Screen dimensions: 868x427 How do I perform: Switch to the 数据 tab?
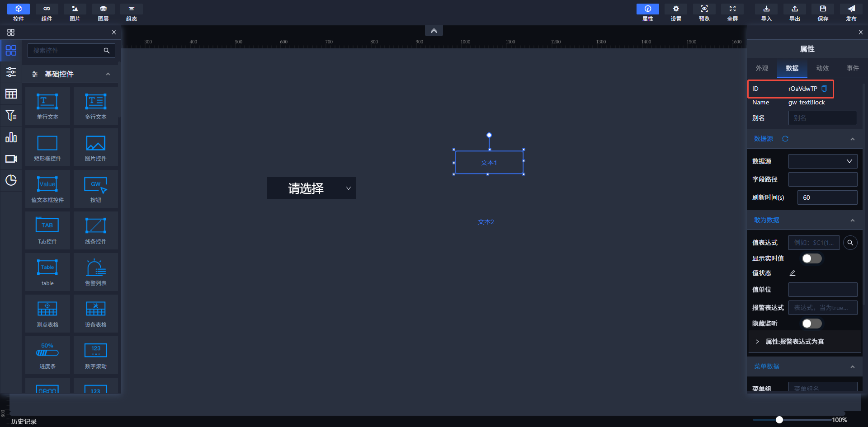tap(792, 68)
